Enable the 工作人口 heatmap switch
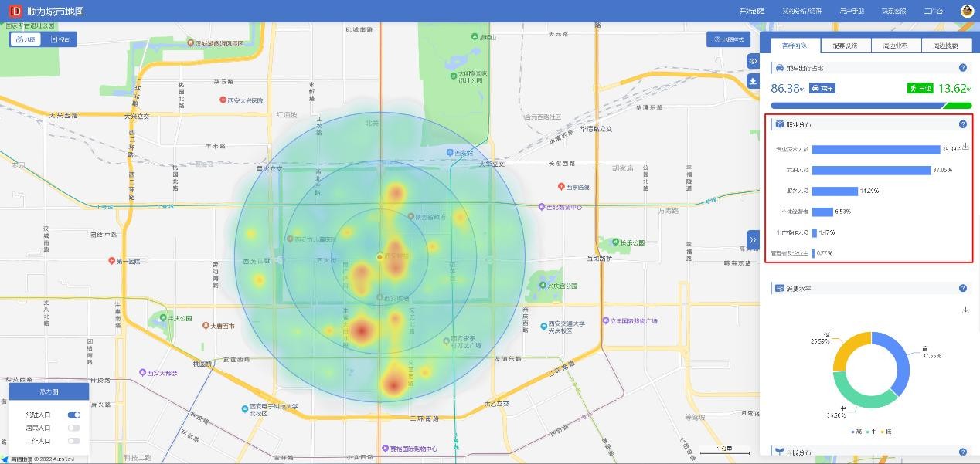The image size is (980, 464). (x=74, y=441)
